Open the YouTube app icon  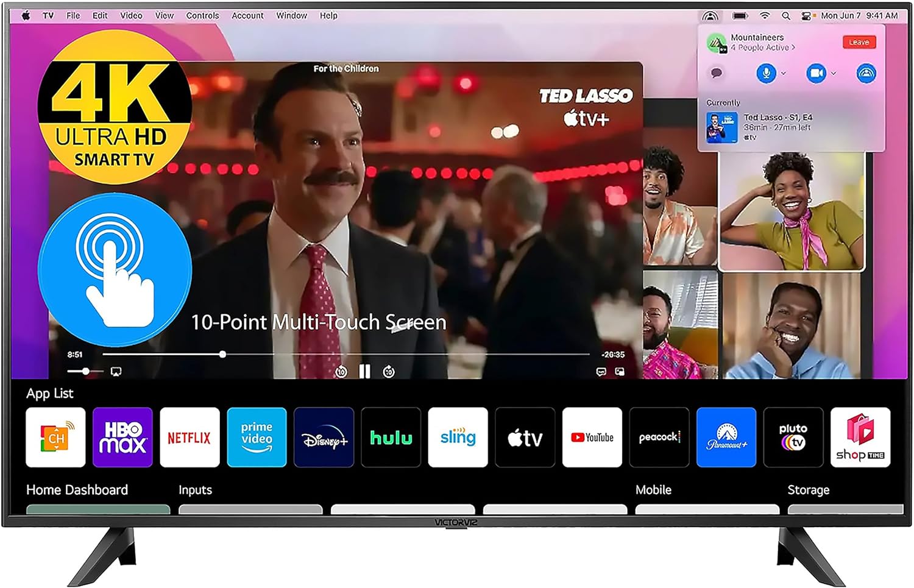pyautogui.click(x=592, y=437)
